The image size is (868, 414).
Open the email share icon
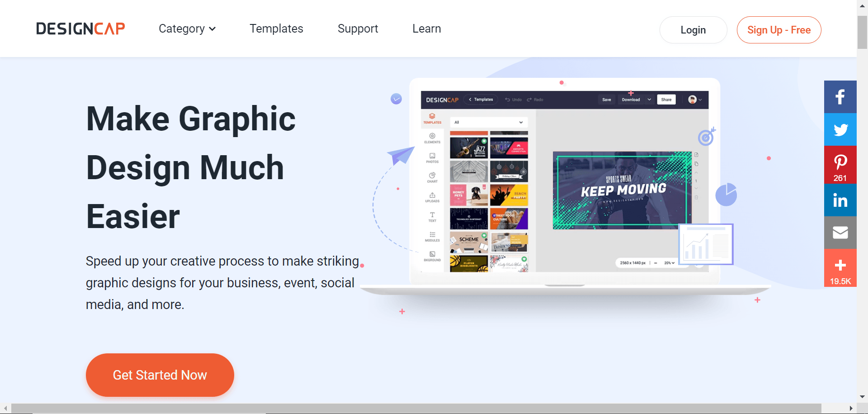tap(840, 233)
